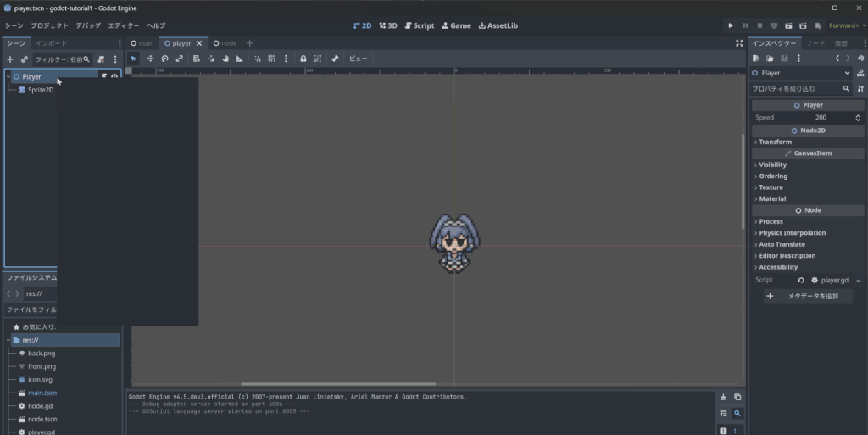The height and width of the screenshot is (435, 868).
Task: Open the main scene tab
Action: 142,43
